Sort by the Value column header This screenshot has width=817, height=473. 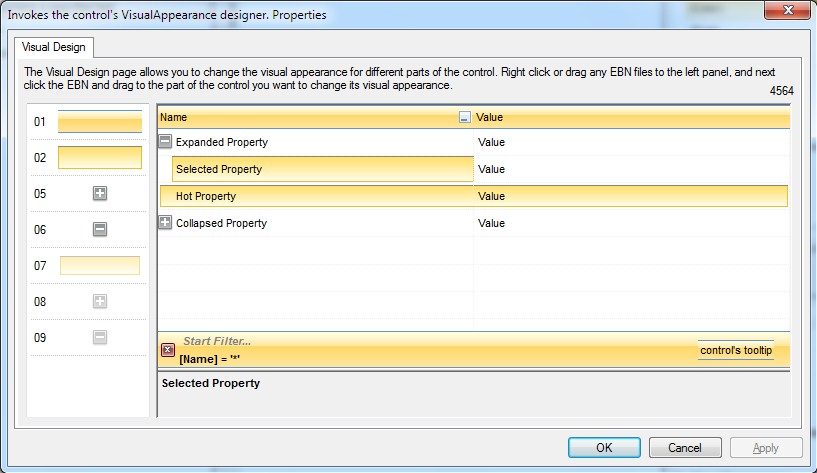pos(630,118)
